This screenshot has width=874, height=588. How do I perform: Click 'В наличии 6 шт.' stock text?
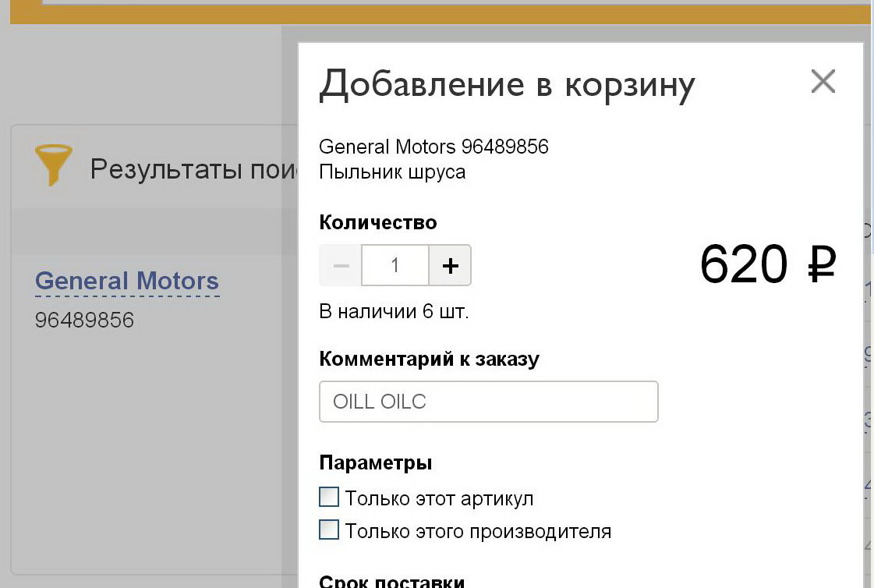394,311
